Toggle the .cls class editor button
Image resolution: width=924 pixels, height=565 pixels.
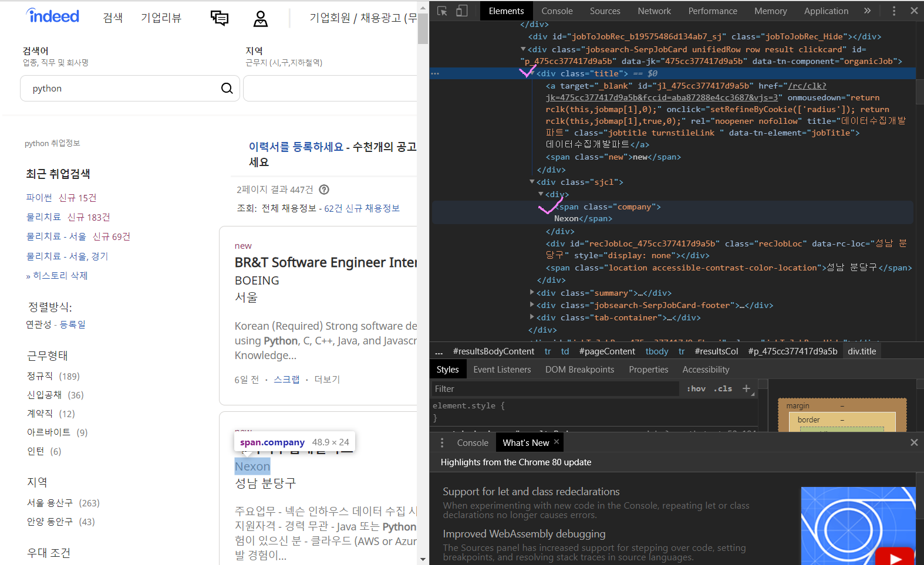723,388
